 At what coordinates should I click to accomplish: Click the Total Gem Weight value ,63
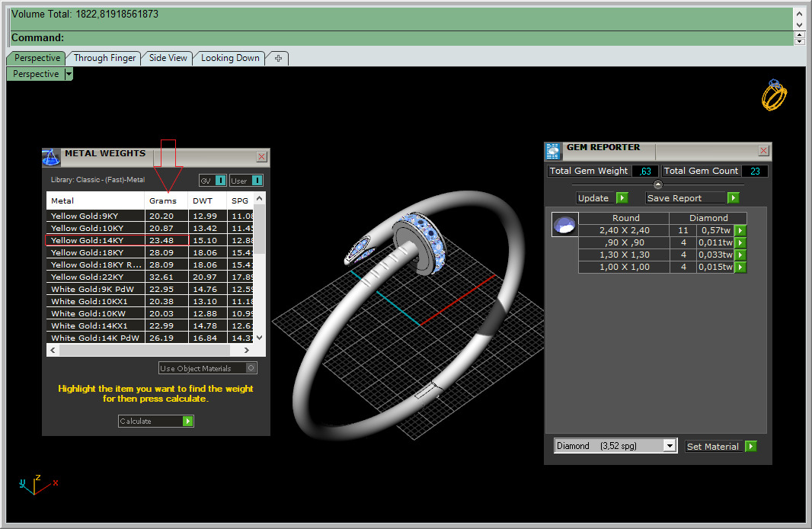click(644, 171)
